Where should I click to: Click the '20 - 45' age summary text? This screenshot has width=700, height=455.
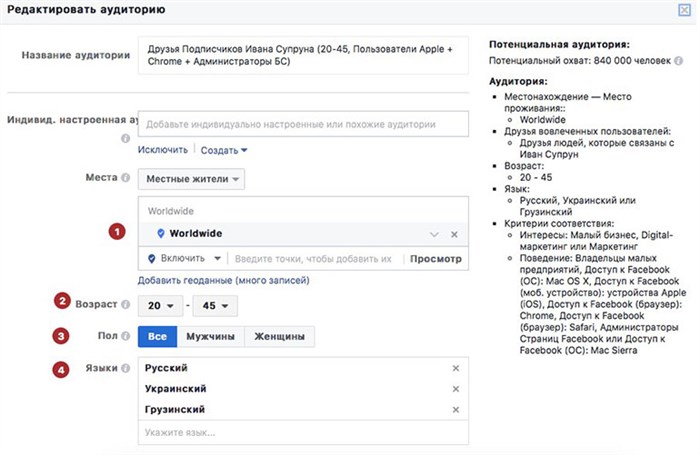(536, 177)
